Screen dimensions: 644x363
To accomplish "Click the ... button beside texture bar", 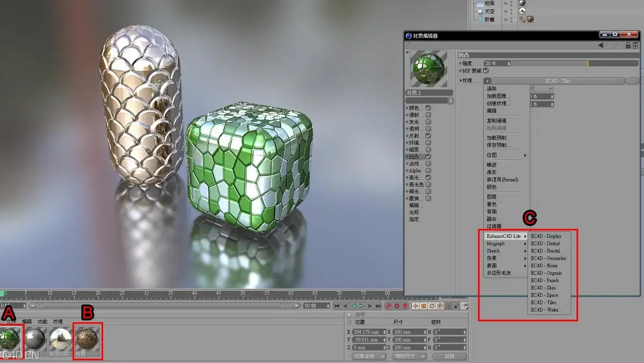I will 633,81.
